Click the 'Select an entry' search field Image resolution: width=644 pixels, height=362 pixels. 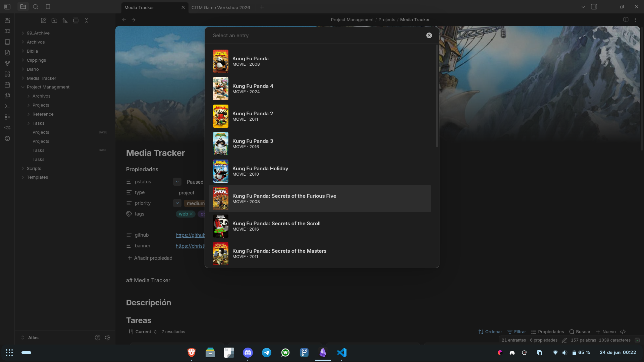pyautogui.click(x=318, y=36)
